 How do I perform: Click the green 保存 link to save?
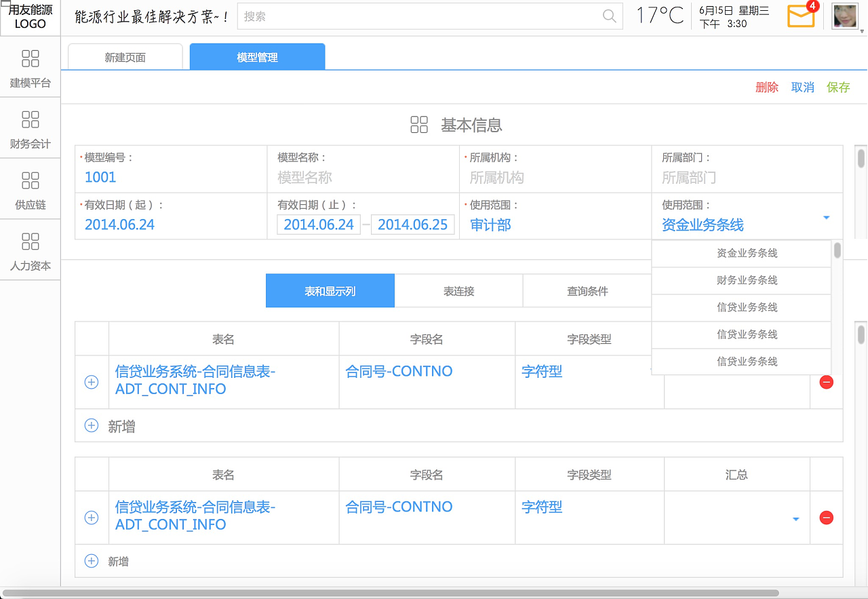coord(839,87)
